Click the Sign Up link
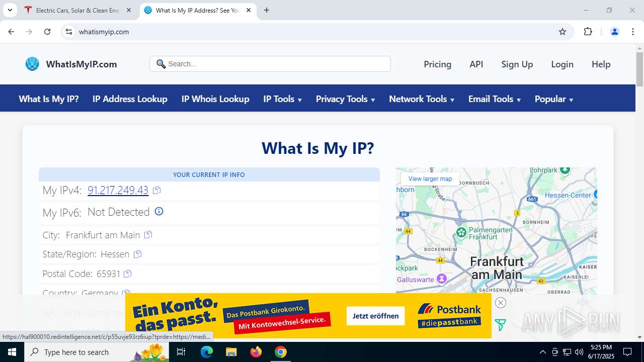This screenshot has height=362, width=644. 517,64
